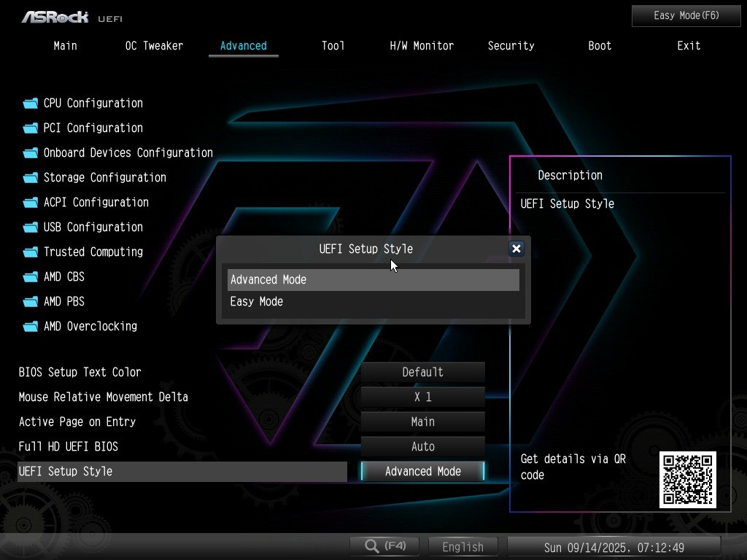
Task: Go to the H/W Monitor tab
Action: point(422,45)
